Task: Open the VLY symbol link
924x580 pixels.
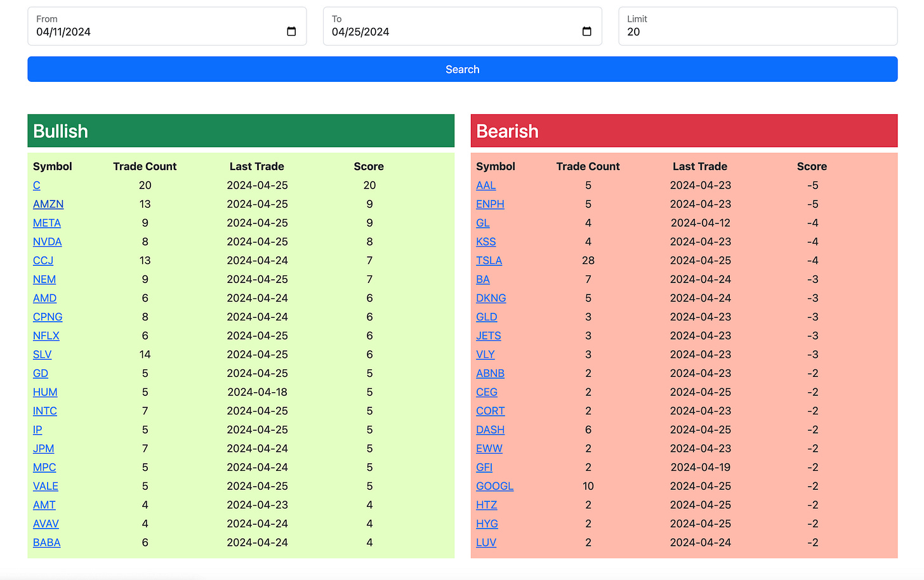Action: click(485, 355)
